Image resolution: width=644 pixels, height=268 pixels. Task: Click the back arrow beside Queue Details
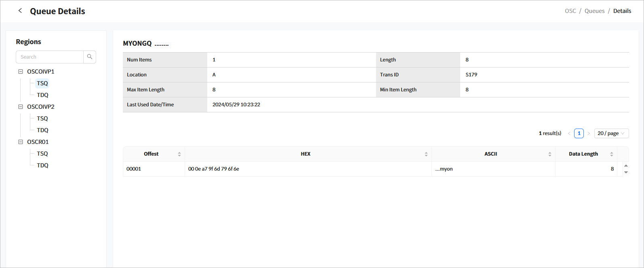[x=20, y=11]
